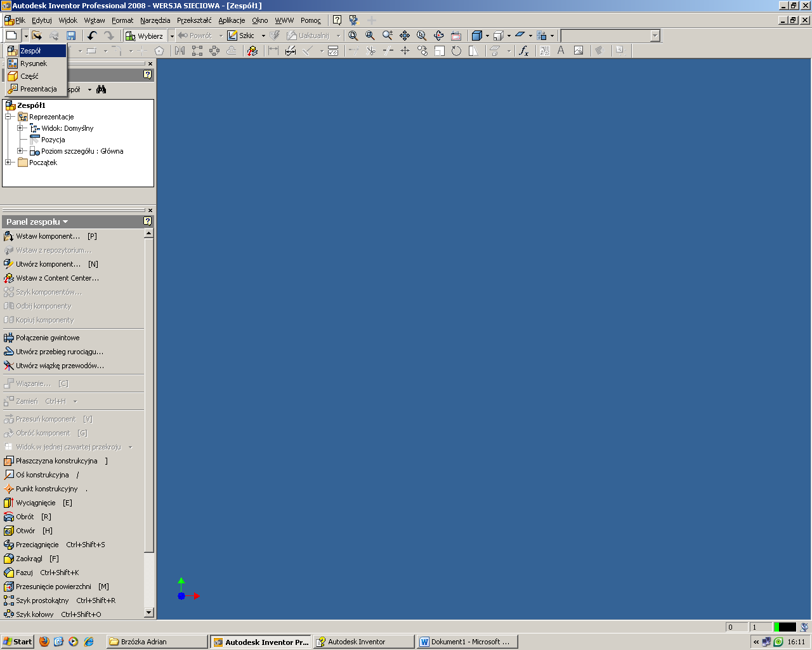Click Utwórz komponent in assembly panel
The image size is (812, 650).
(51, 264)
